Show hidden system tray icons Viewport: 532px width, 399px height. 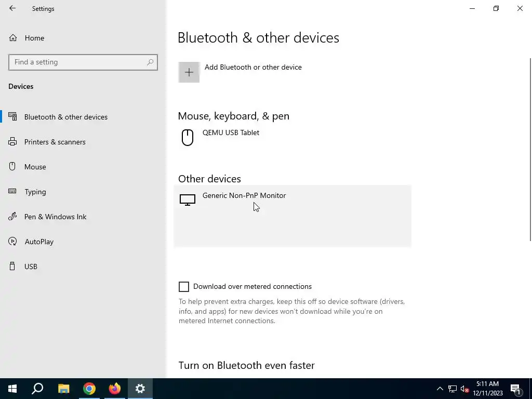(x=440, y=389)
